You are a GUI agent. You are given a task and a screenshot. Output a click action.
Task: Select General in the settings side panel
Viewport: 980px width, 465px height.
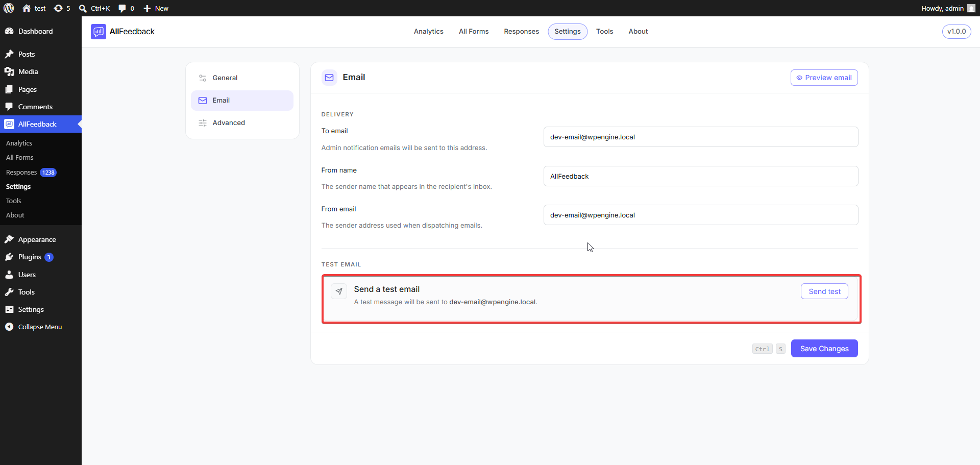[x=242, y=78]
